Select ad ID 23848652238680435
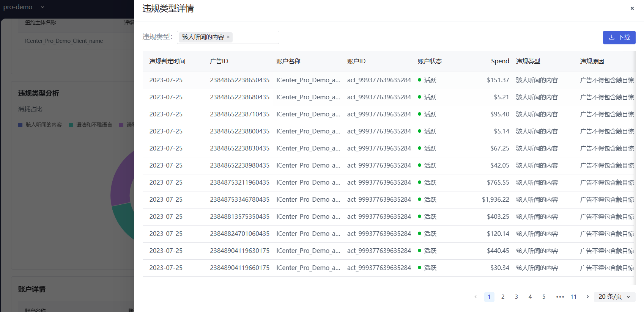This screenshot has width=644, height=312. click(x=239, y=97)
